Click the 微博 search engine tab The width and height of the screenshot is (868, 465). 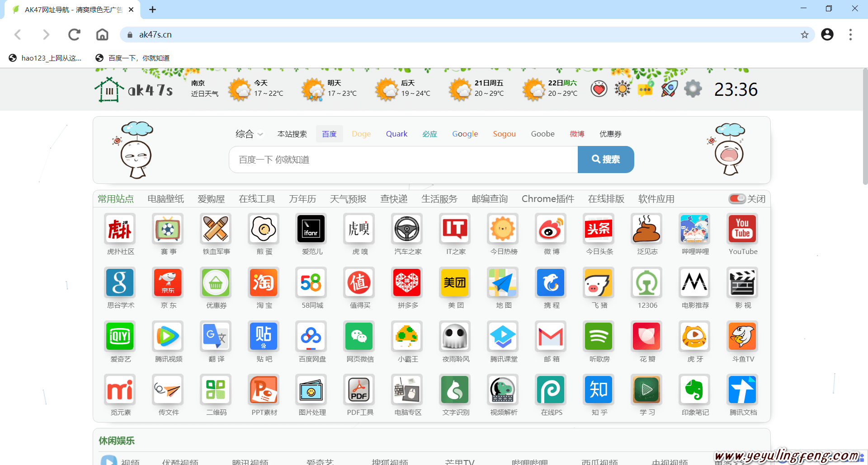pyautogui.click(x=577, y=134)
